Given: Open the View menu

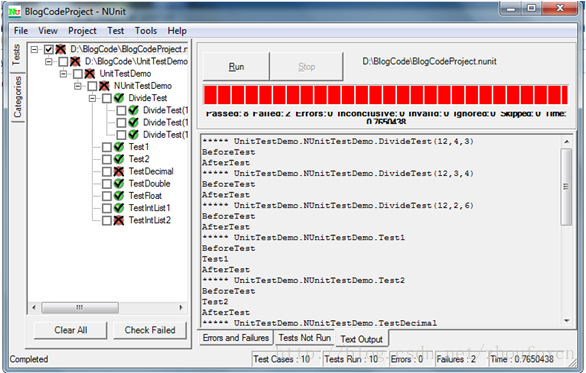Looking at the screenshot, I should click(48, 31).
